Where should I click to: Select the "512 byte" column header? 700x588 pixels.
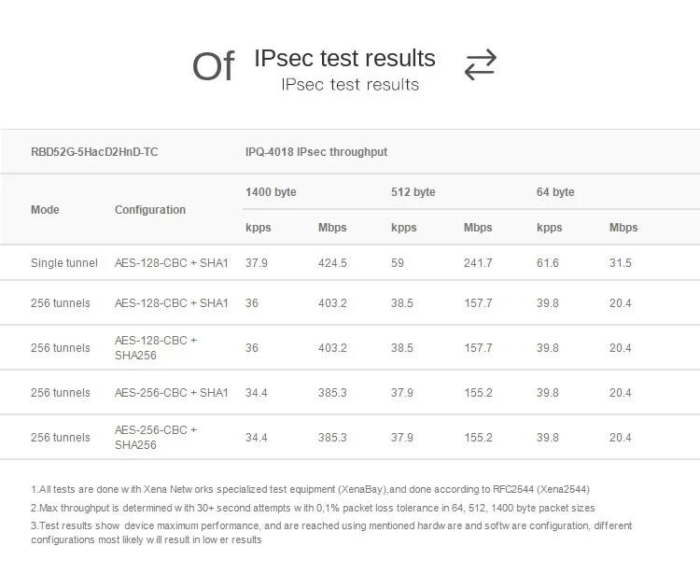(413, 192)
